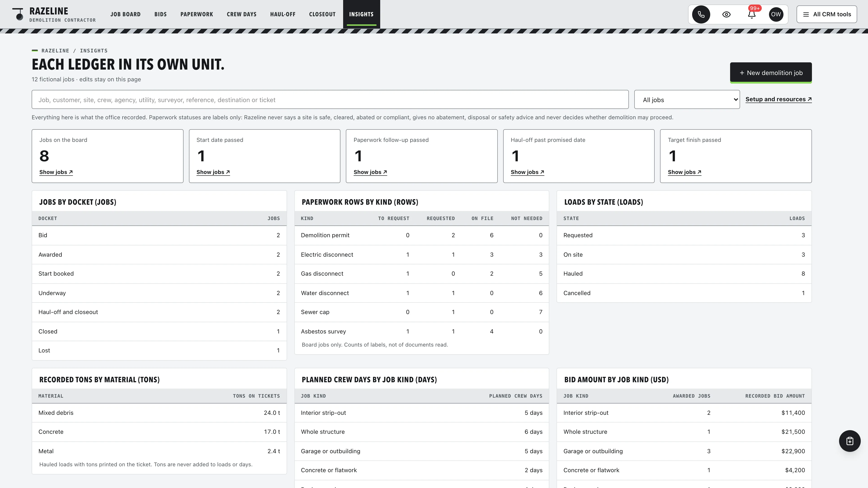The height and width of the screenshot is (488, 868).
Task: Open All CRM tools menu
Action: tap(827, 14)
